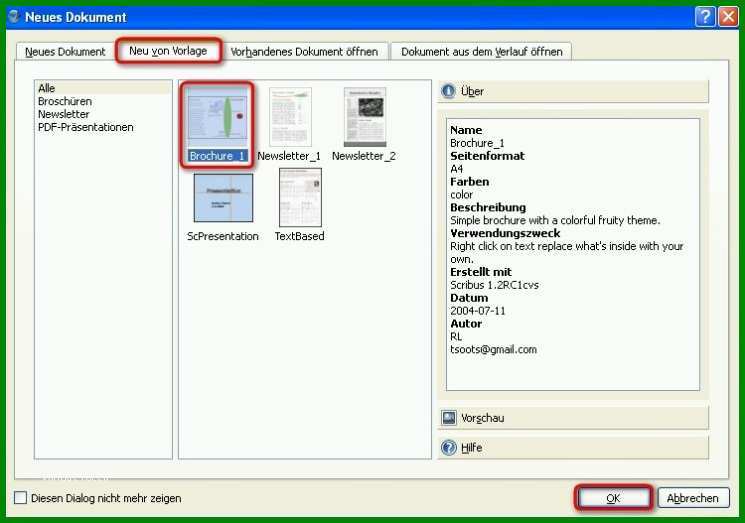The image size is (745, 523).
Task: Select the Brochure_1 template thumbnail
Action: (x=217, y=117)
